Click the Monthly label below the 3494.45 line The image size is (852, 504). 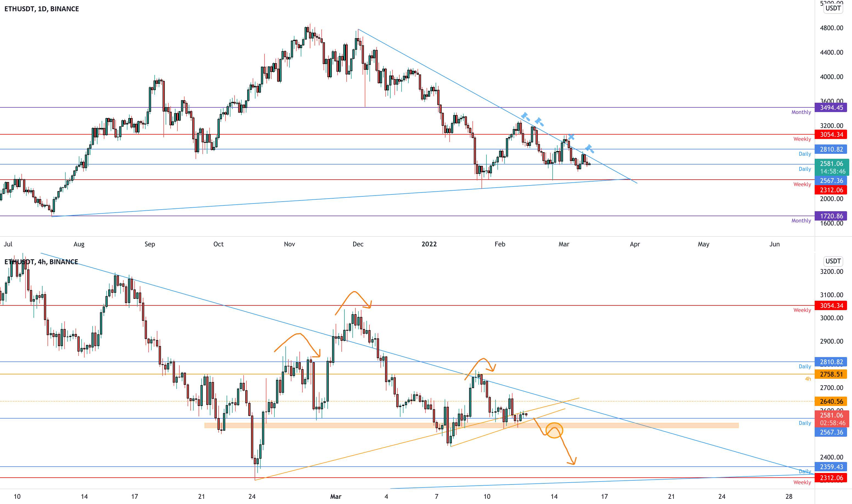tap(801, 112)
